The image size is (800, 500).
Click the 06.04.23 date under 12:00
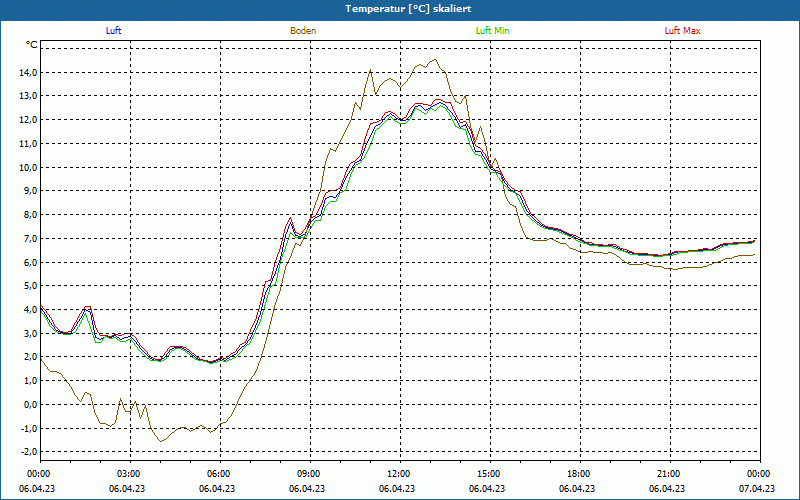(397, 488)
